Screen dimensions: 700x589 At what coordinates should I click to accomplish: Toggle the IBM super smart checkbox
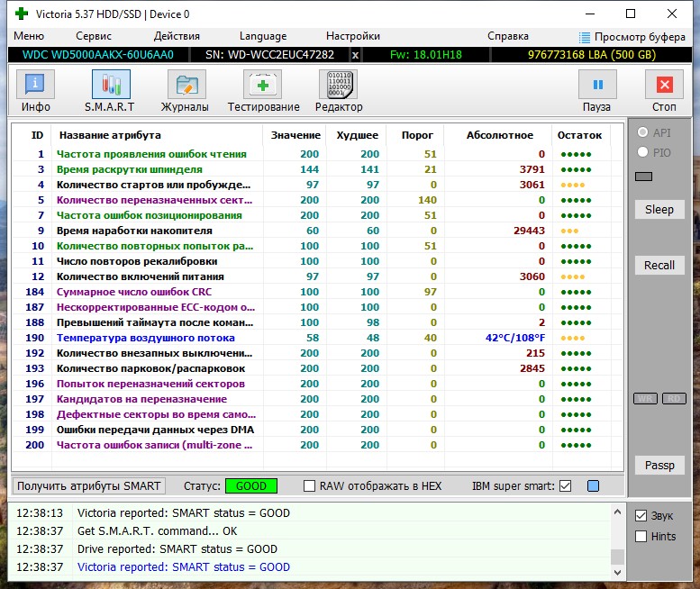tap(565, 486)
